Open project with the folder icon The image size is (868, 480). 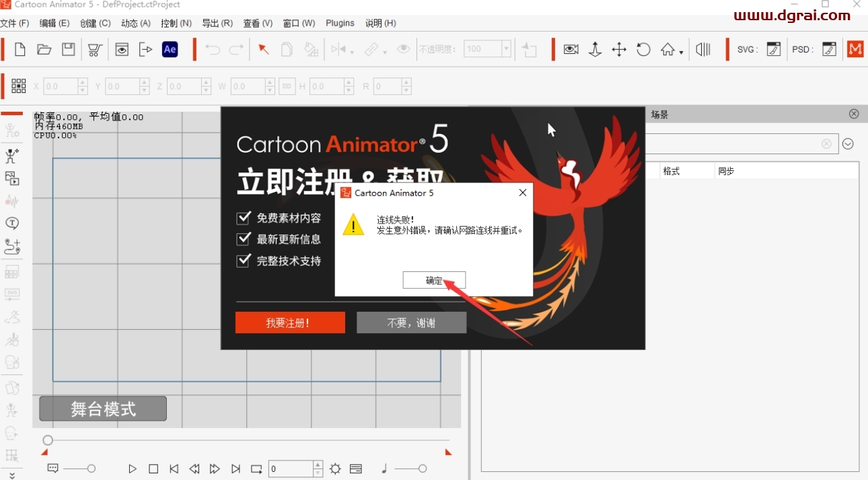[44, 49]
